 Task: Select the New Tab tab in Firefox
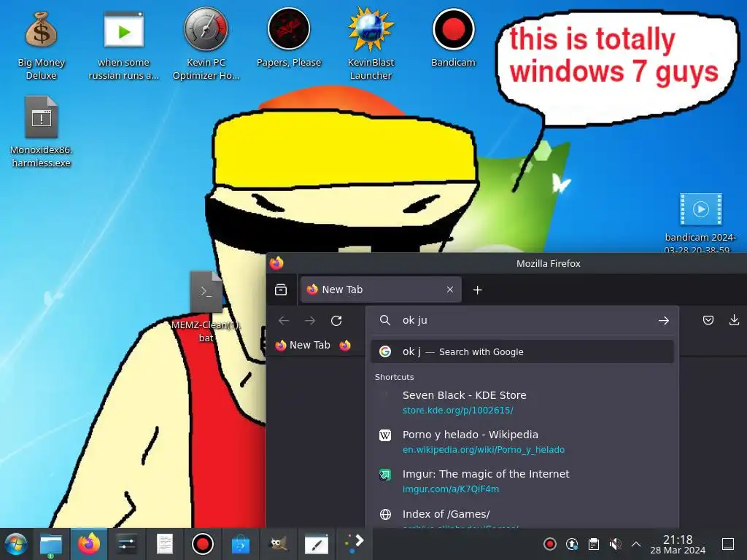(x=381, y=289)
